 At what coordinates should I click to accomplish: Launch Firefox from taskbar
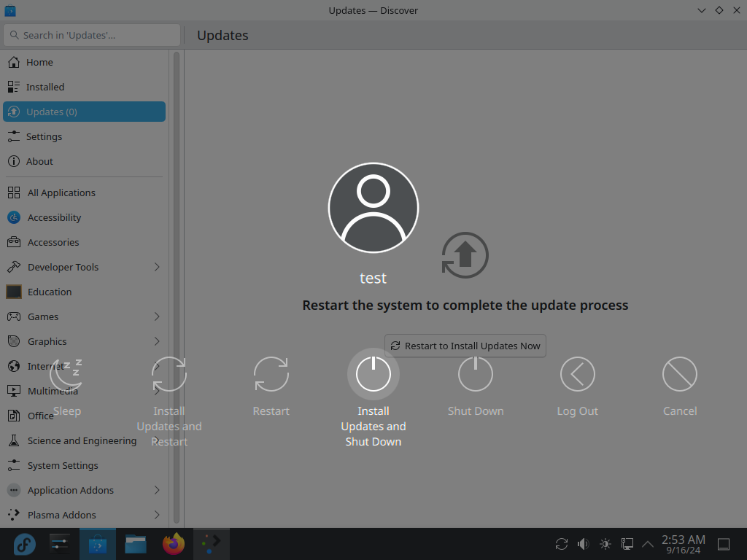174,544
